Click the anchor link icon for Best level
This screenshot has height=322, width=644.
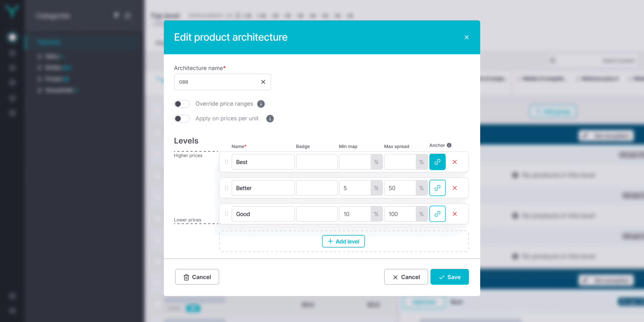pyautogui.click(x=437, y=162)
